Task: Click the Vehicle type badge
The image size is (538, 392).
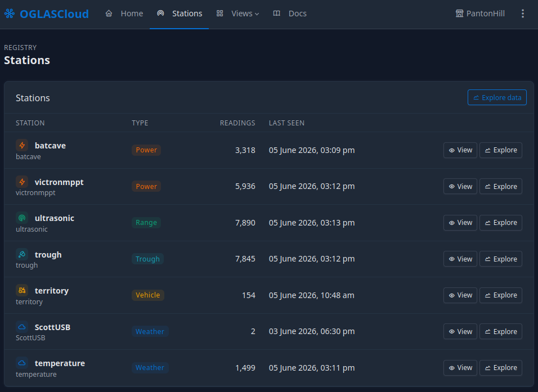Action: (x=148, y=295)
